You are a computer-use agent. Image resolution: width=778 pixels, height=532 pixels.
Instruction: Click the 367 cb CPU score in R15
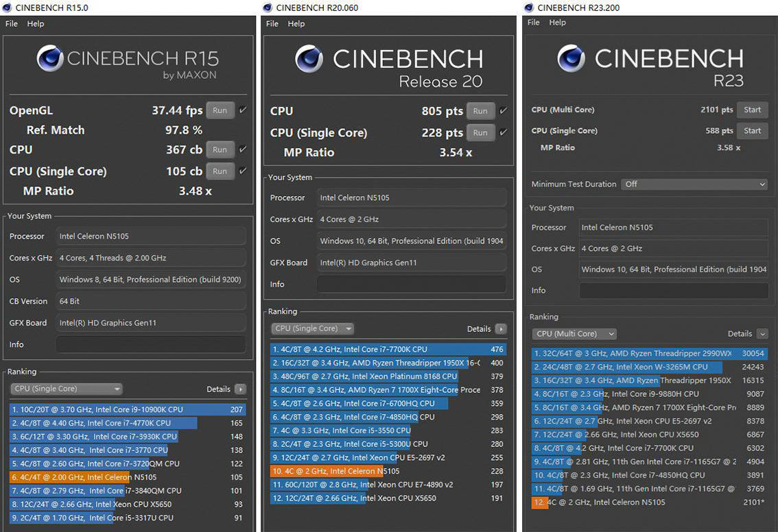(x=184, y=149)
